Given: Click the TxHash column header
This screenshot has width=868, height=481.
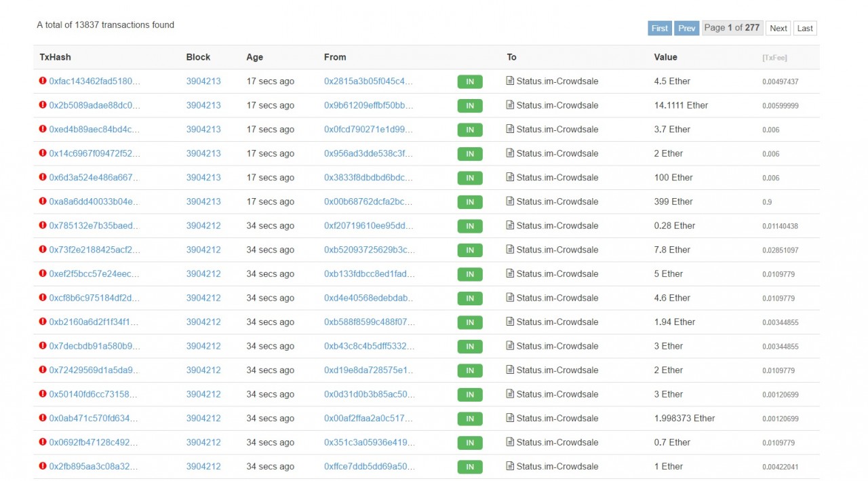Looking at the screenshot, I should [55, 57].
